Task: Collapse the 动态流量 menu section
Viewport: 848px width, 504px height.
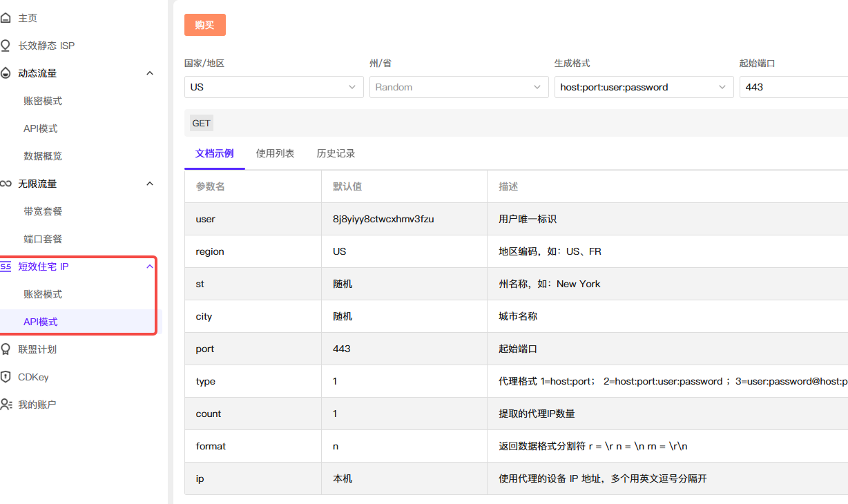Action: (150, 73)
